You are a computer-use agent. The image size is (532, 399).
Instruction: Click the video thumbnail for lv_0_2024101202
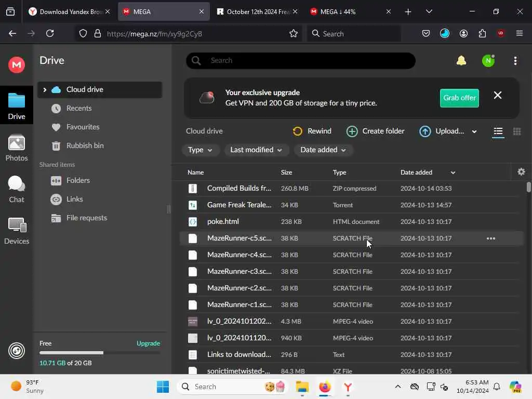pyautogui.click(x=192, y=321)
